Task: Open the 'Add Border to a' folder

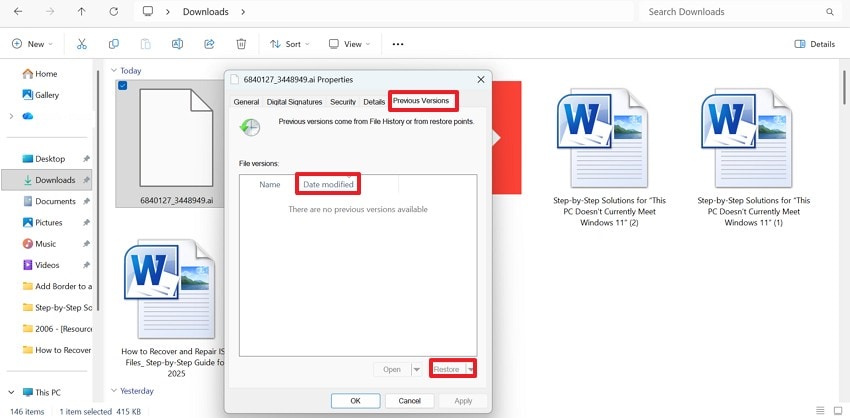Action: tap(57, 286)
